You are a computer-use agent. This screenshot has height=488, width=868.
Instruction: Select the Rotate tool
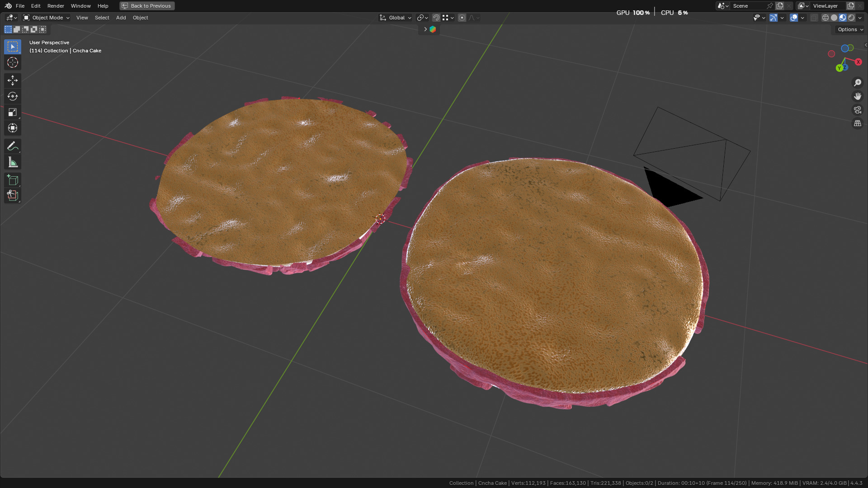[x=13, y=96]
